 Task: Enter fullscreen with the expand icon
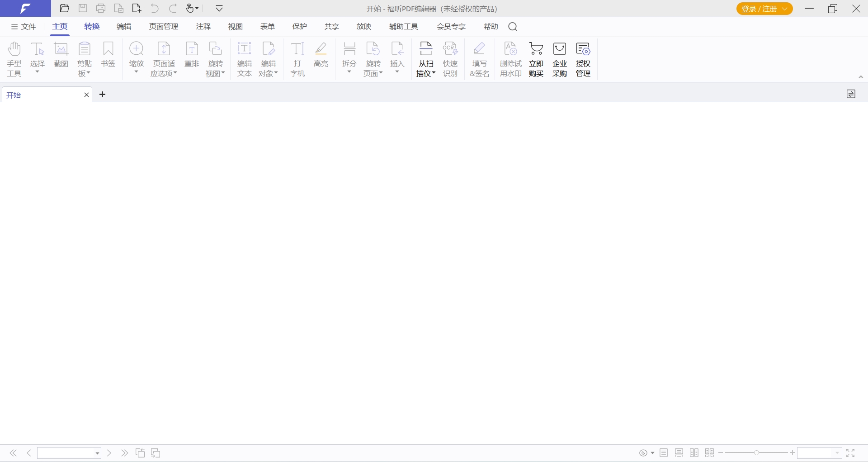(x=850, y=453)
